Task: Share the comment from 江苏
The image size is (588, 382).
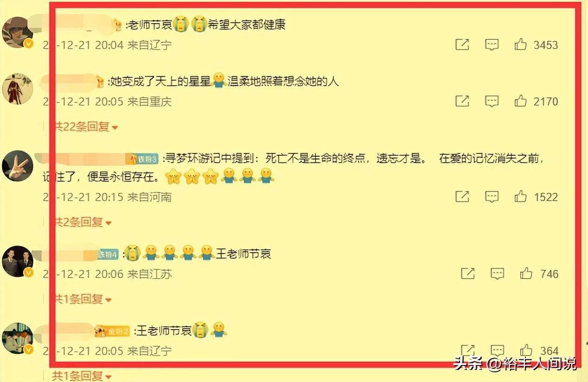Action: coord(468,274)
